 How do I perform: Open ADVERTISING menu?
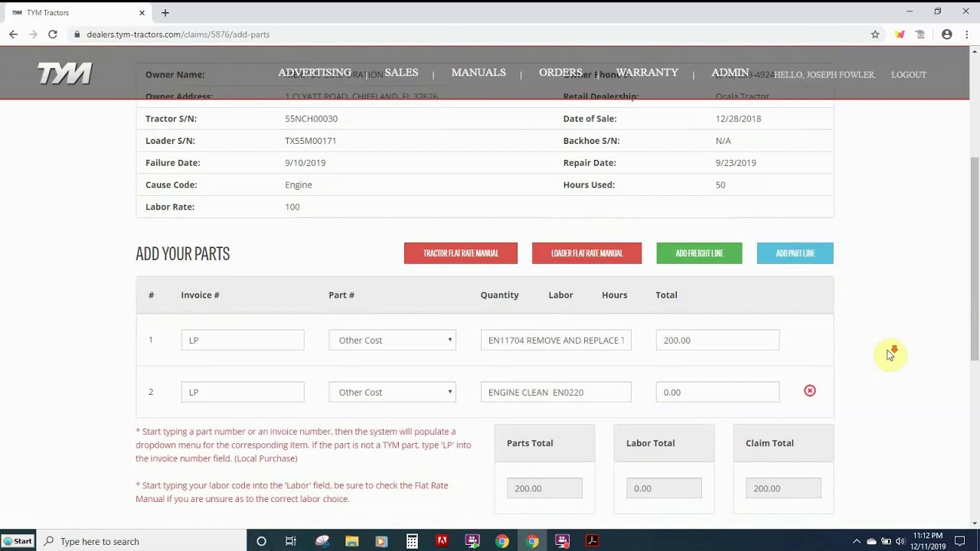tap(315, 73)
